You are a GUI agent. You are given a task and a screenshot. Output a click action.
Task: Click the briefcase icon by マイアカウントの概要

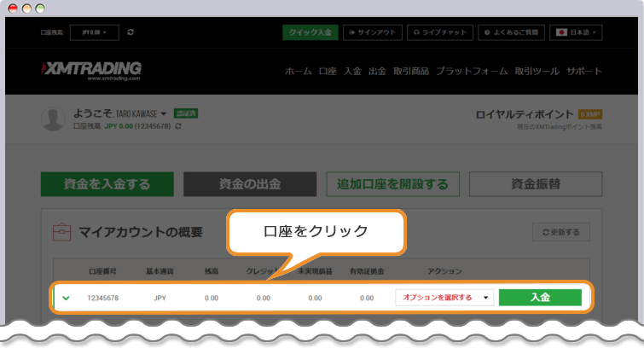[x=62, y=232]
